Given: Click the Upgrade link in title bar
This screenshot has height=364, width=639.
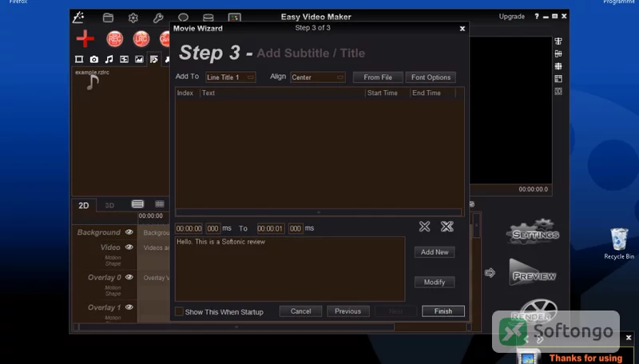Looking at the screenshot, I should click(x=512, y=16).
